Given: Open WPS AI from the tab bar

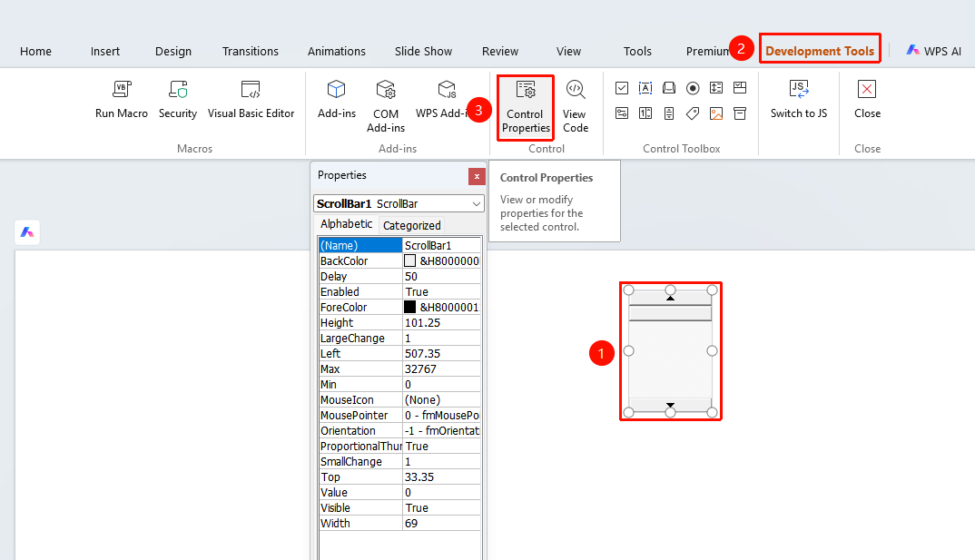Looking at the screenshot, I should coord(933,51).
